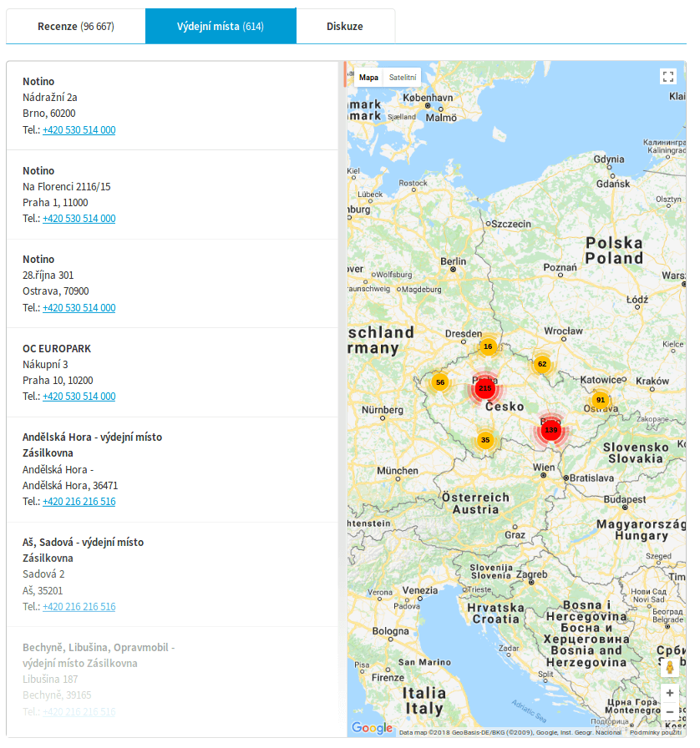The image size is (700, 748).
Task: Call phone number of Andělská Hora pickup point
Action: [79, 502]
